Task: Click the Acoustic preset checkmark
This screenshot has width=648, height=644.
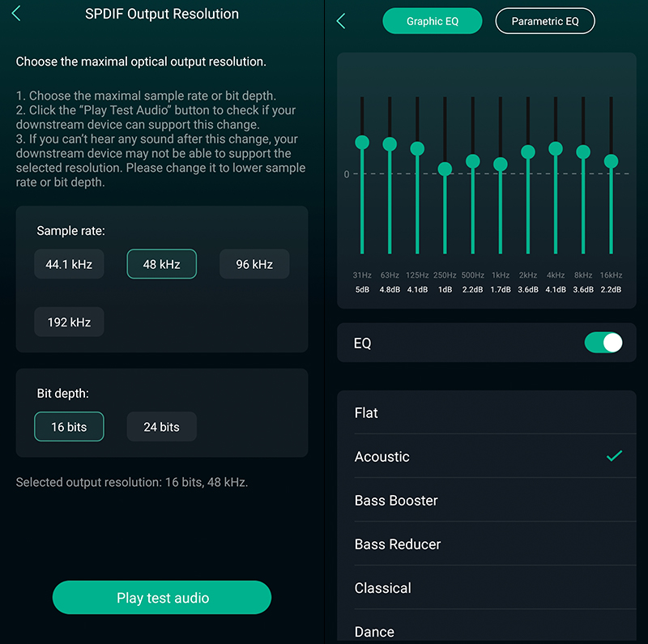Action: click(x=614, y=455)
